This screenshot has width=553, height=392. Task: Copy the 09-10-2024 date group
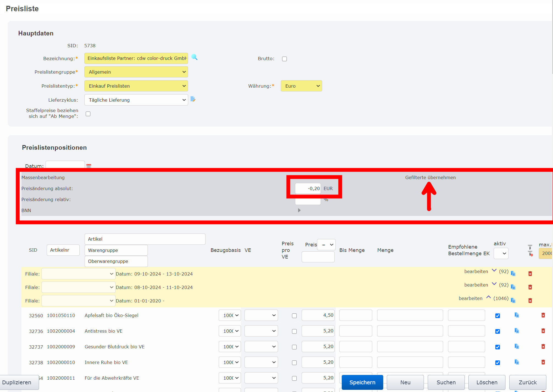point(513,274)
